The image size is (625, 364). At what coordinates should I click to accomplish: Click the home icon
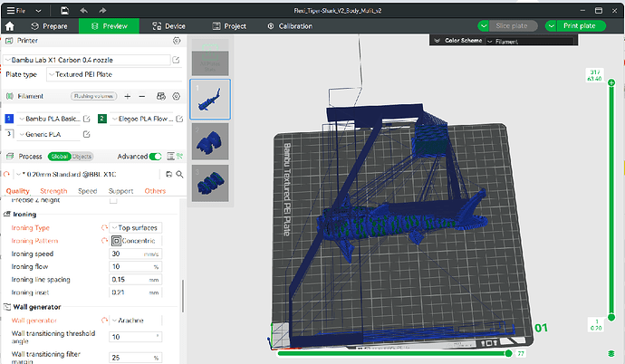pyautogui.click(x=10, y=26)
